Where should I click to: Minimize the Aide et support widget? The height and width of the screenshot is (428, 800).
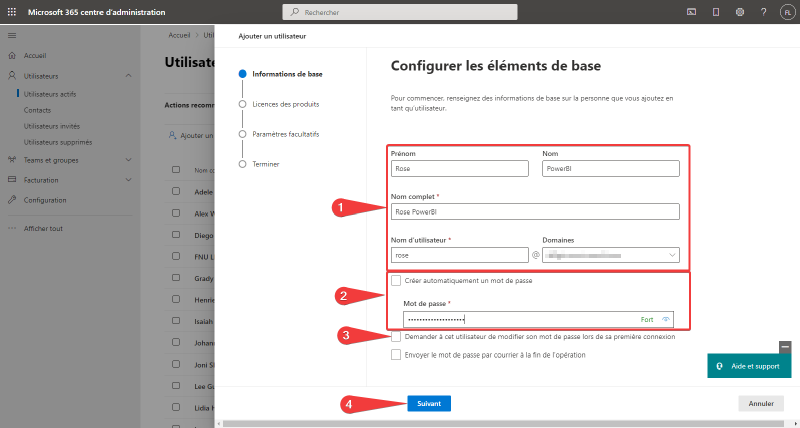[x=785, y=347]
